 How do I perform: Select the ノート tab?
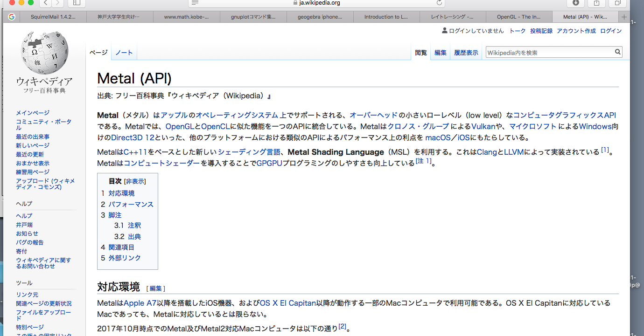(x=124, y=53)
